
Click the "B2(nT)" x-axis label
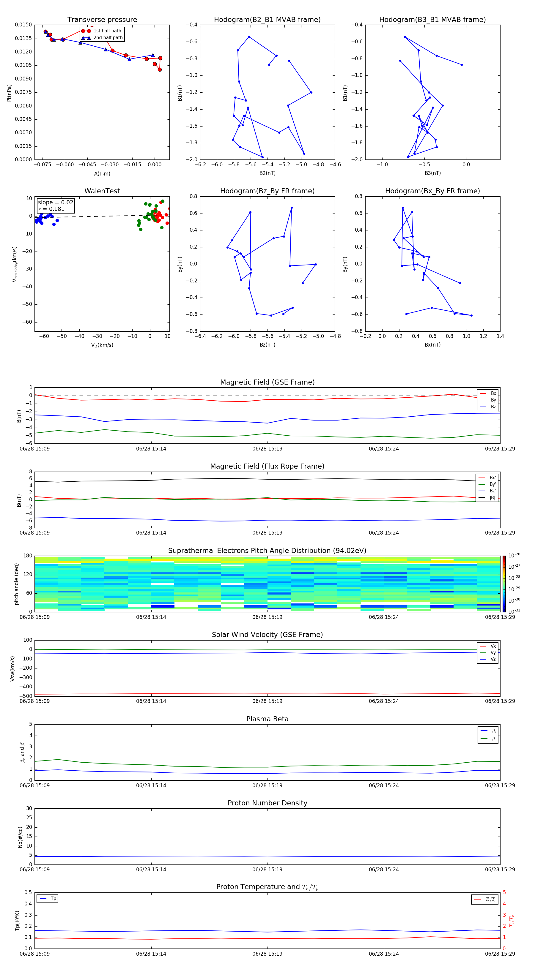[x=267, y=173]
